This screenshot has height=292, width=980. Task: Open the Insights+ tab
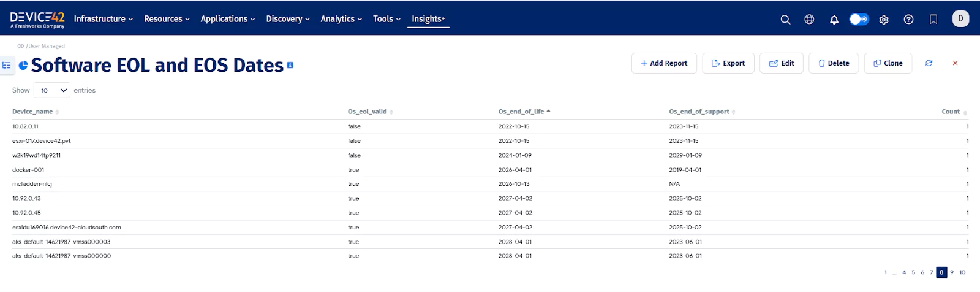click(428, 19)
